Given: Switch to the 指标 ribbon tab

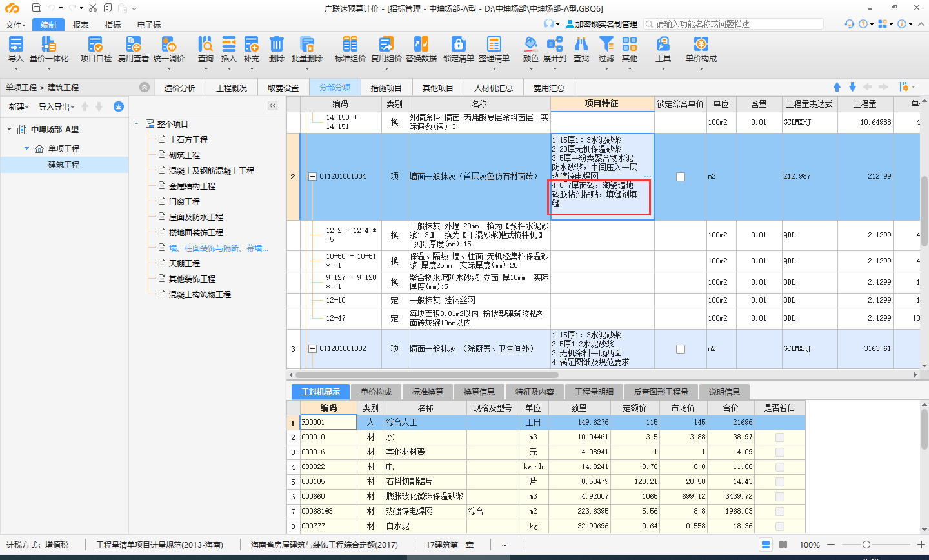Looking at the screenshot, I should point(113,25).
